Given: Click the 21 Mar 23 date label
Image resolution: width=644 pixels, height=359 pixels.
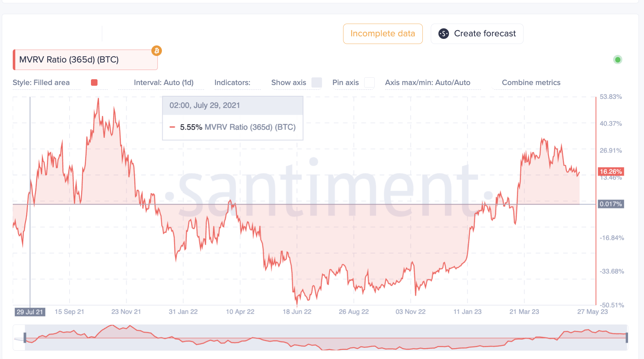Looking at the screenshot, I should pyautogui.click(x=524, y=312).
